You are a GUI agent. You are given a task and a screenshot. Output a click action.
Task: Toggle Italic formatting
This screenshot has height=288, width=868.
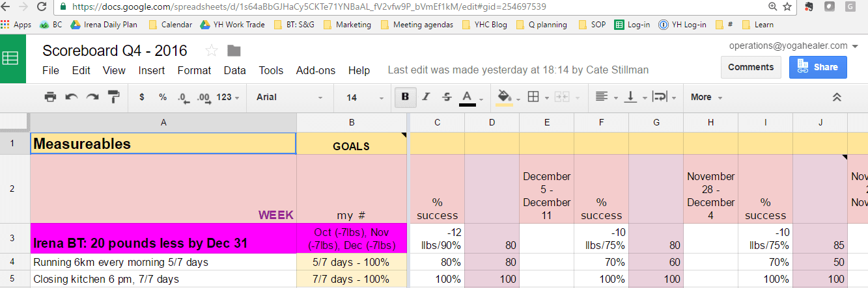pos(426,97)
